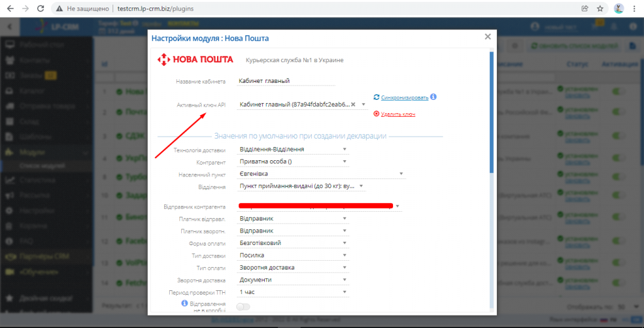
Task: Click the sync icon beside Синхронизировать
Action: click(376, 97)
